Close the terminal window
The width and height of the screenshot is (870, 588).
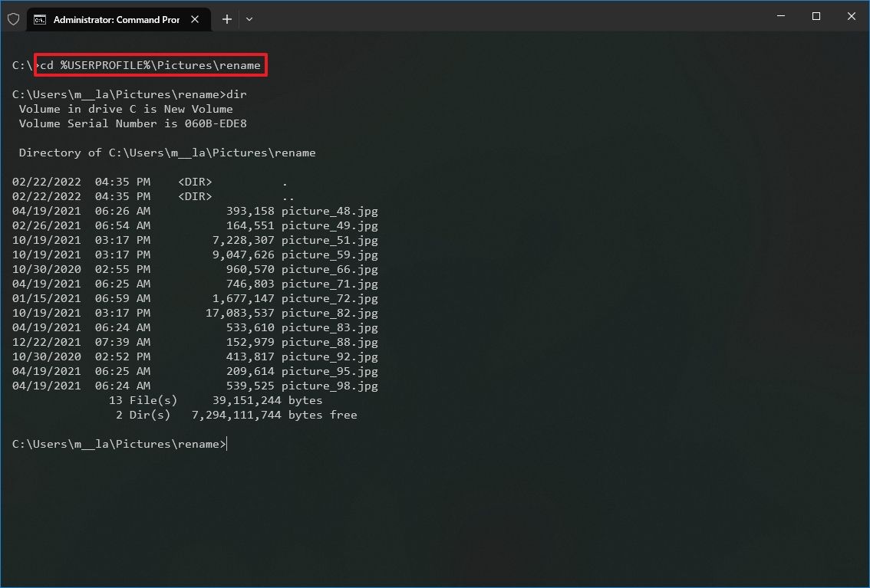[852, 16]
